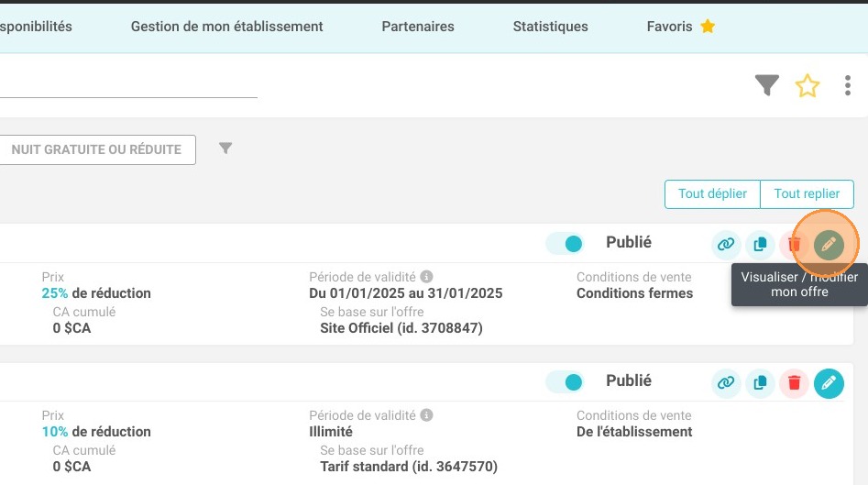
Task: Edit the 10% réduction offer with pencil
Action: [x=829, y=383]
